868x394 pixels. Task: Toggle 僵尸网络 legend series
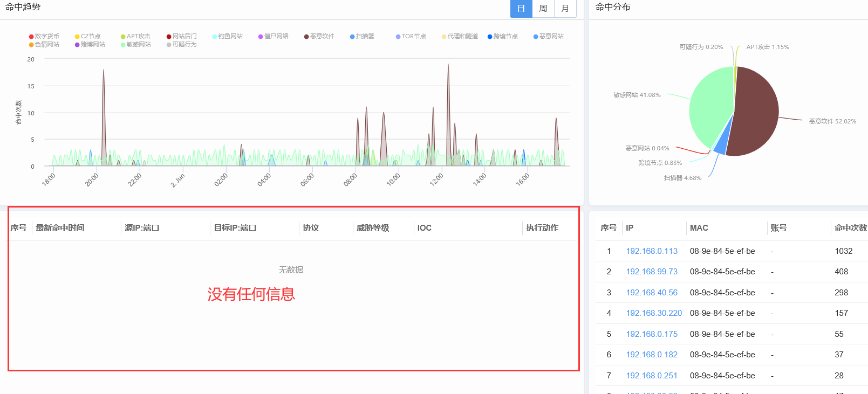click(274, 36)
